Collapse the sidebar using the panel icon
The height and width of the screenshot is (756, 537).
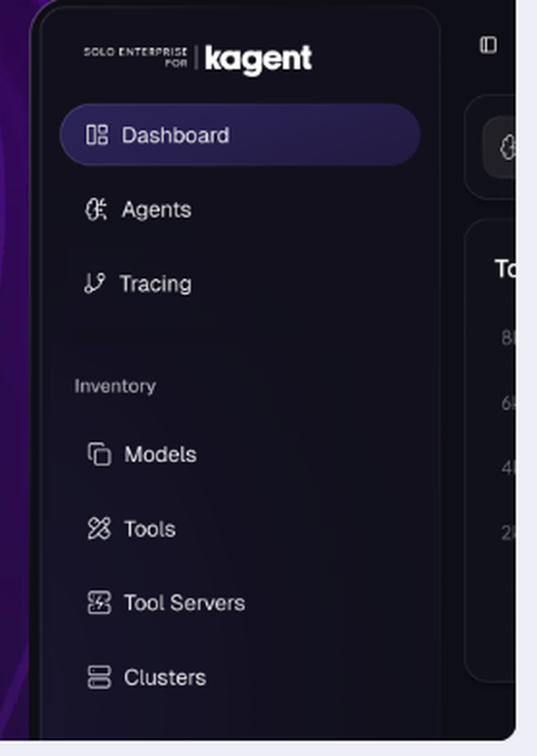click(x=488, y=45)
